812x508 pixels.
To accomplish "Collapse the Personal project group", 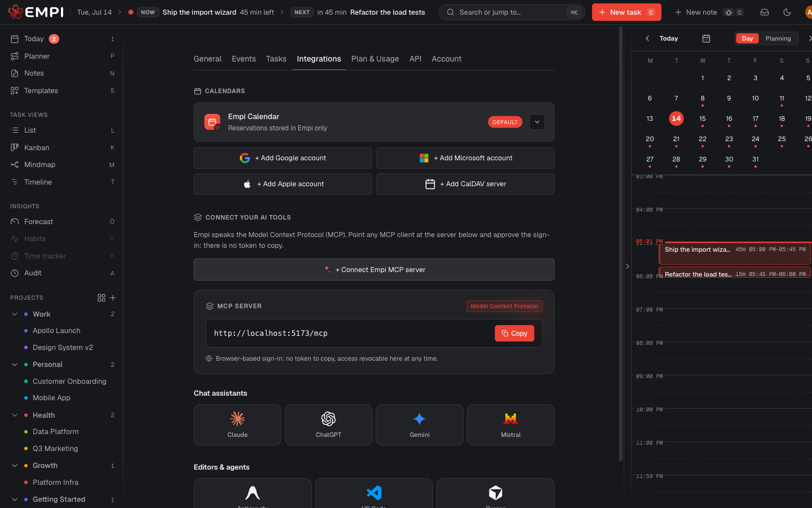I will click(15, 365).
